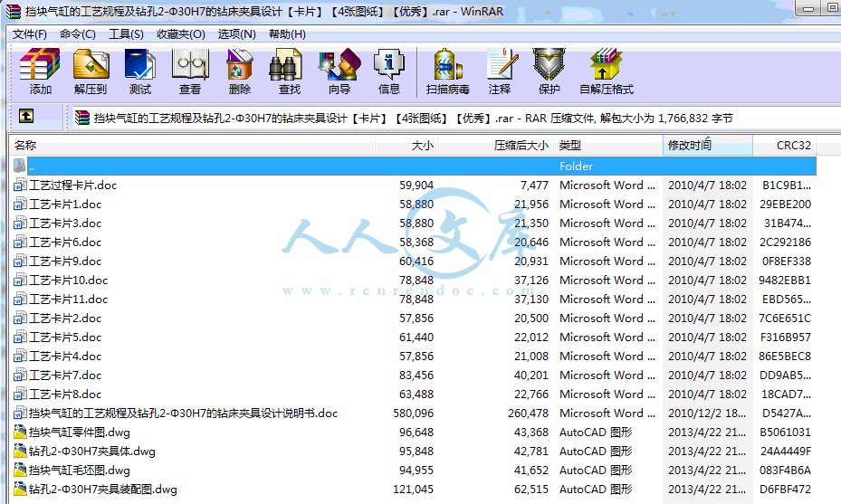
Task: Click the up-one-level folder arrow icon
Action: (26, 116)
